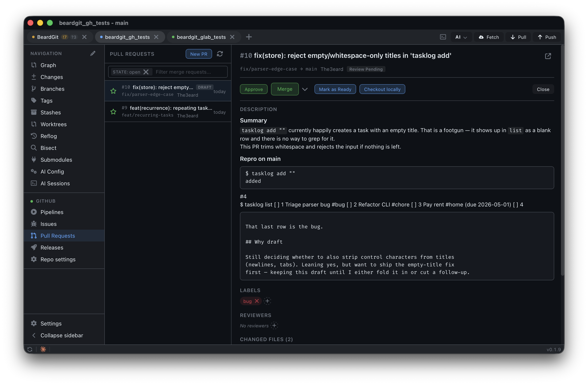Collapse the sidebar
This screenshot has height=385, width=588.
64,335
